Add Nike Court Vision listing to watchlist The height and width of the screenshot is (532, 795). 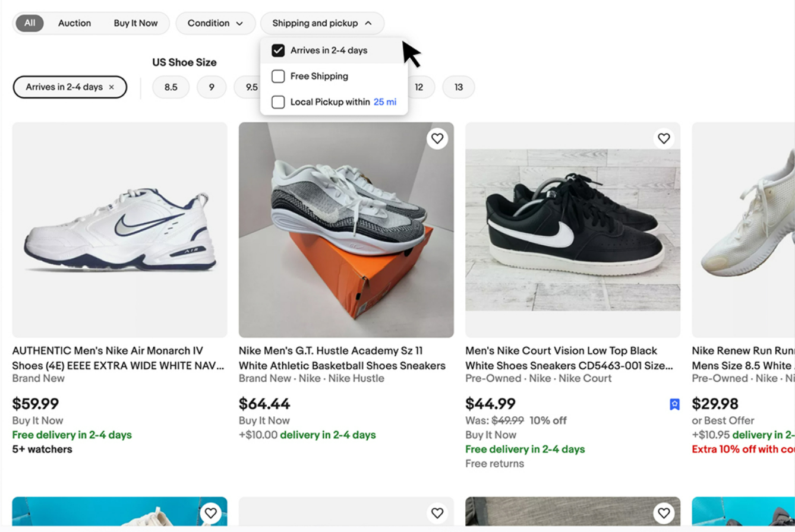664,138
